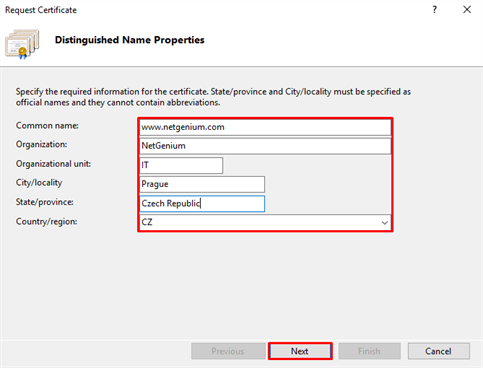Click the Distinguished Name Properties heading

tap(130, 40)
